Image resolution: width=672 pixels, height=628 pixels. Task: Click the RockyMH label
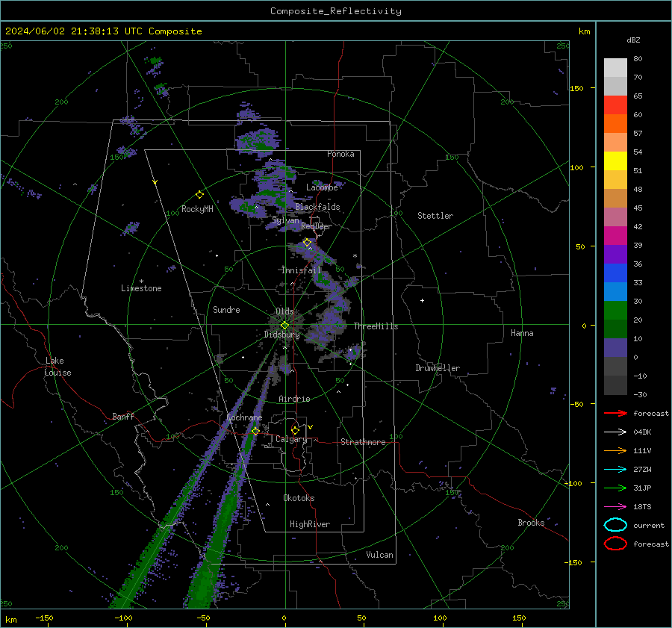[x=197, y=209]
